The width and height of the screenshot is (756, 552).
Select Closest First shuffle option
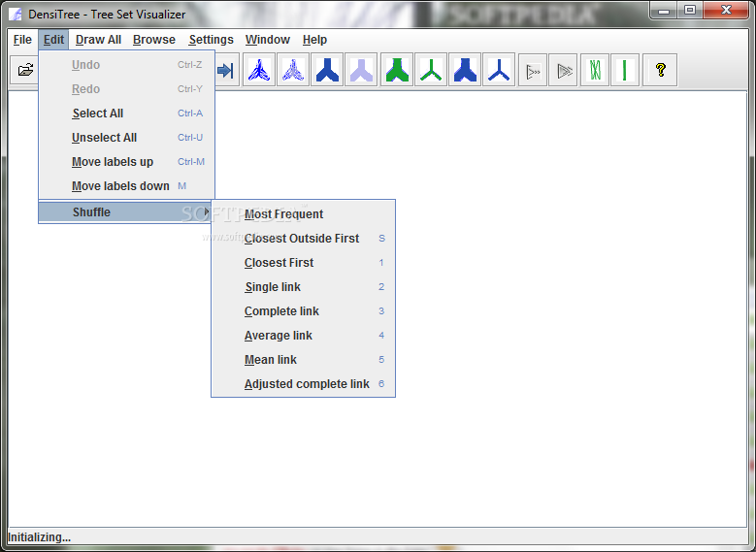(303, 263)
